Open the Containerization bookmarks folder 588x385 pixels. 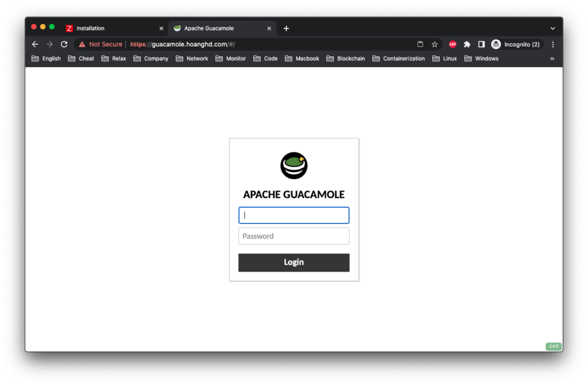399,59
